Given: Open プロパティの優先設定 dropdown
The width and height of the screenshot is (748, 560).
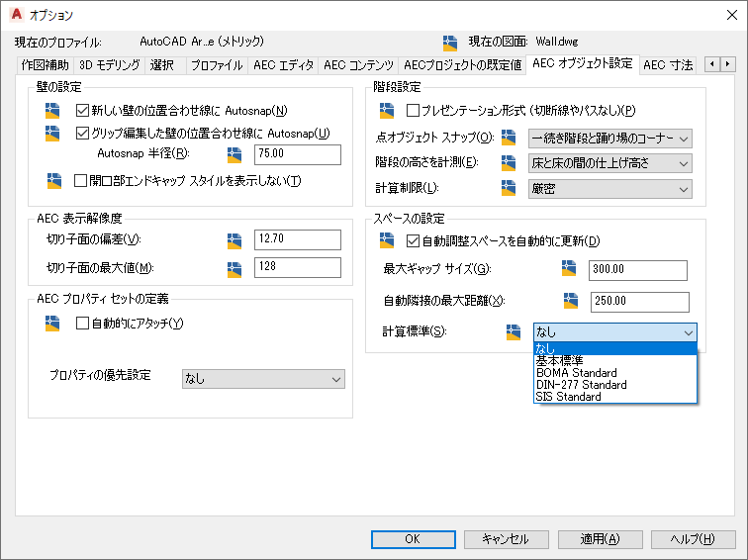Looking at the screenshot, I should (x=263, y=379).
